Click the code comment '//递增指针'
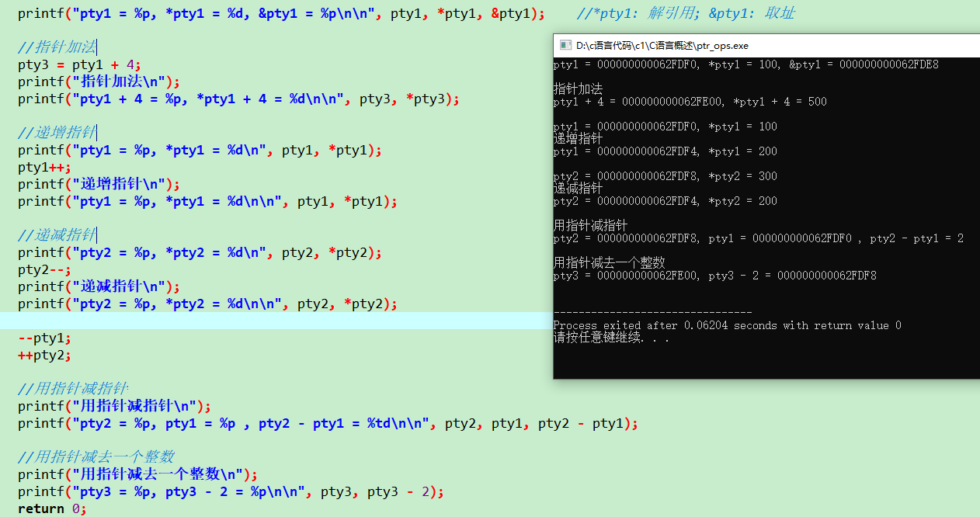This screenshot has height=517, width=980. [x=57, y=133]
